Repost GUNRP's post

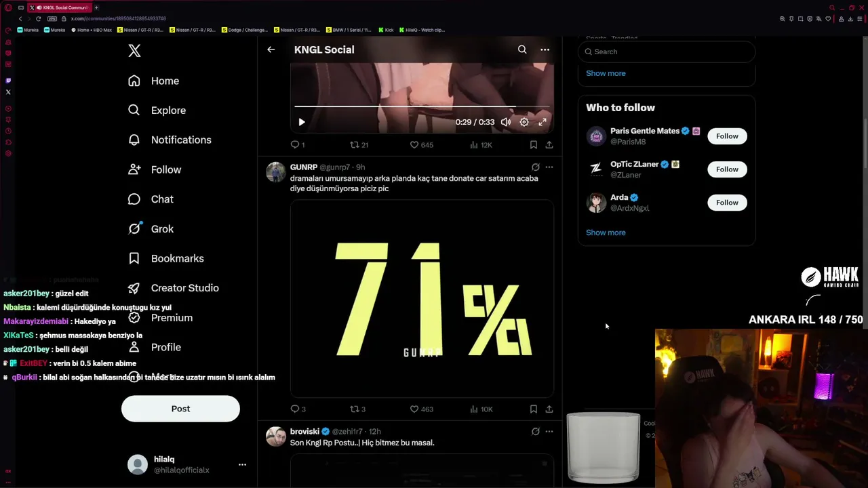(x=357, y=409)
